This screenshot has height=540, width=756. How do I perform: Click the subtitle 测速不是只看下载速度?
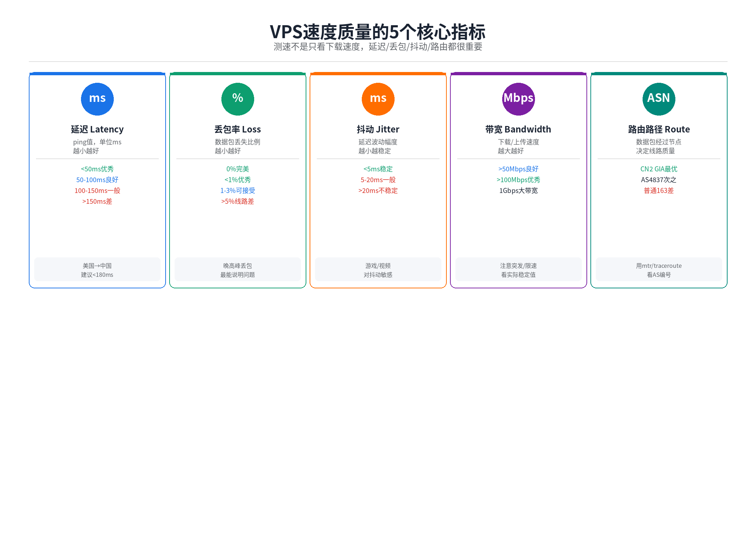click(x=317, y=47)
